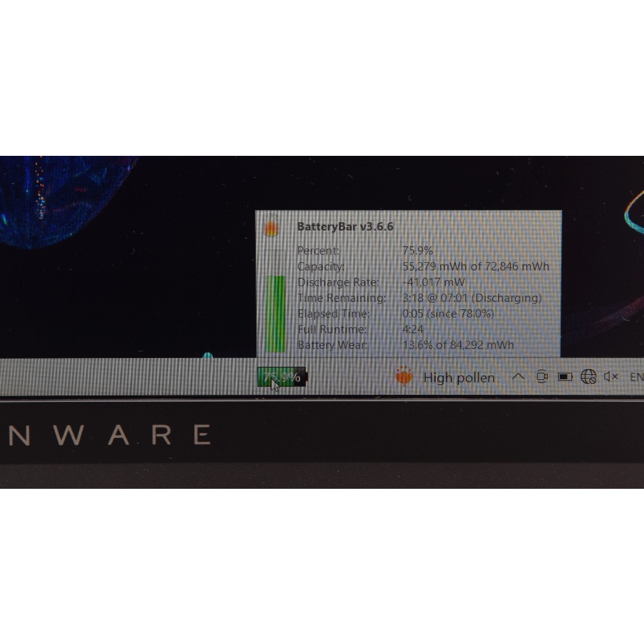Click the orange pollen flower icon
This screenshot has height=644, width=644.
tap(404, 376)
